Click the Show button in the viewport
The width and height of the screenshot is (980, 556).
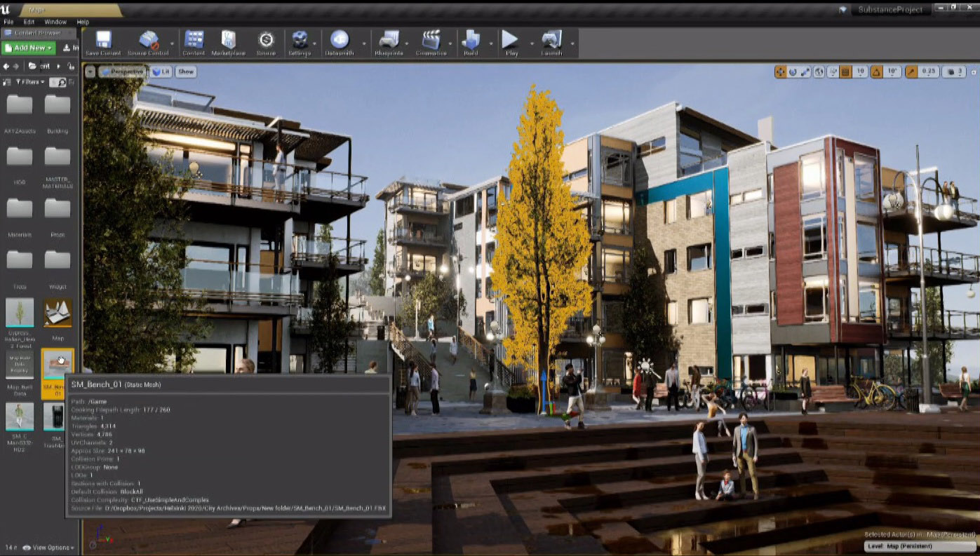[186, 72]
